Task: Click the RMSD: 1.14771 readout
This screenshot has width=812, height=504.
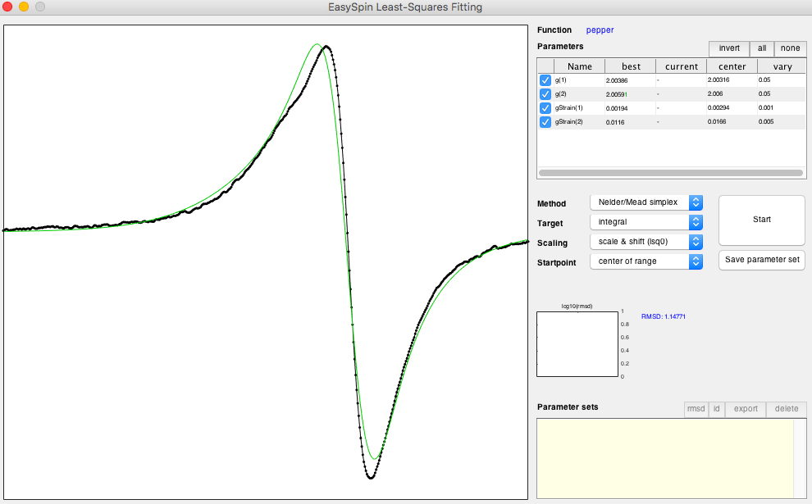Action: click(663, 316)
